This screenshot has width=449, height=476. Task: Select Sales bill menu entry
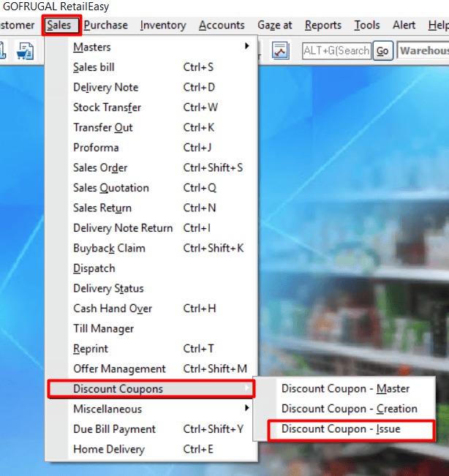click(x=151, y=67)
